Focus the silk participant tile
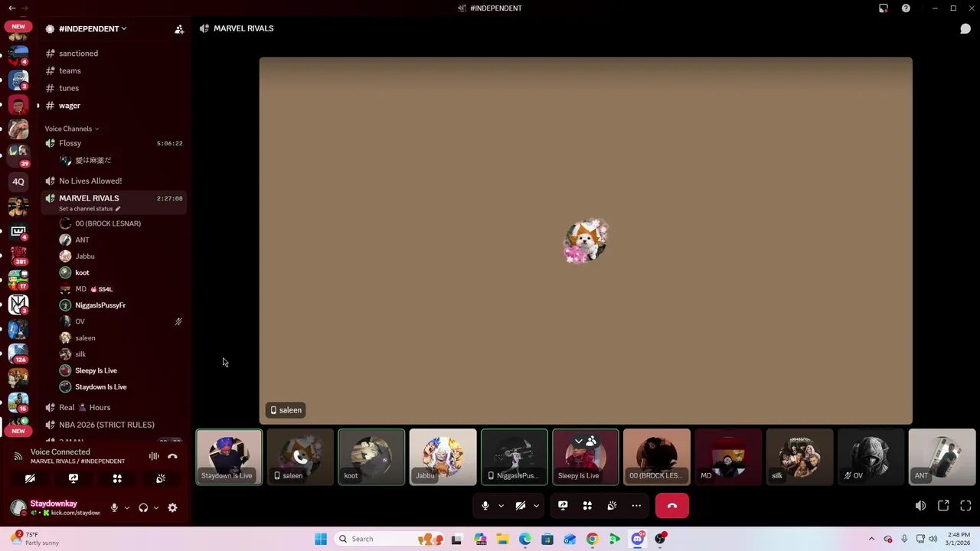 [x=799, y=457]
